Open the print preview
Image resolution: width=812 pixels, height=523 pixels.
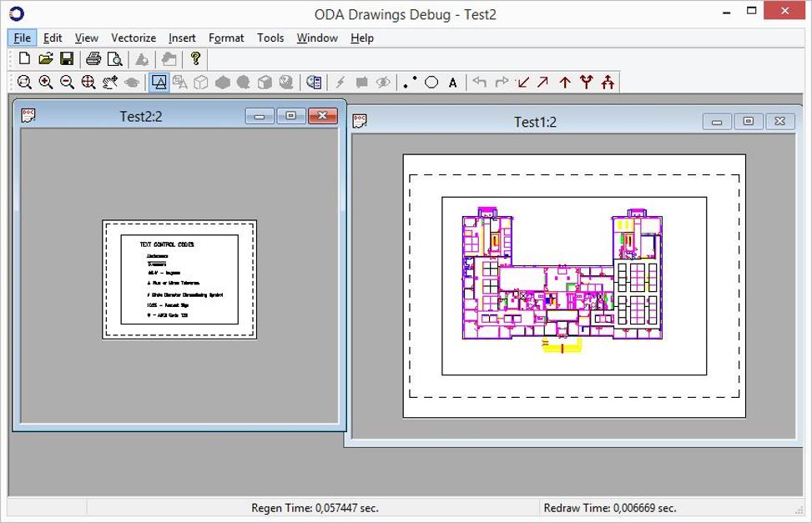tap(114, 59)
